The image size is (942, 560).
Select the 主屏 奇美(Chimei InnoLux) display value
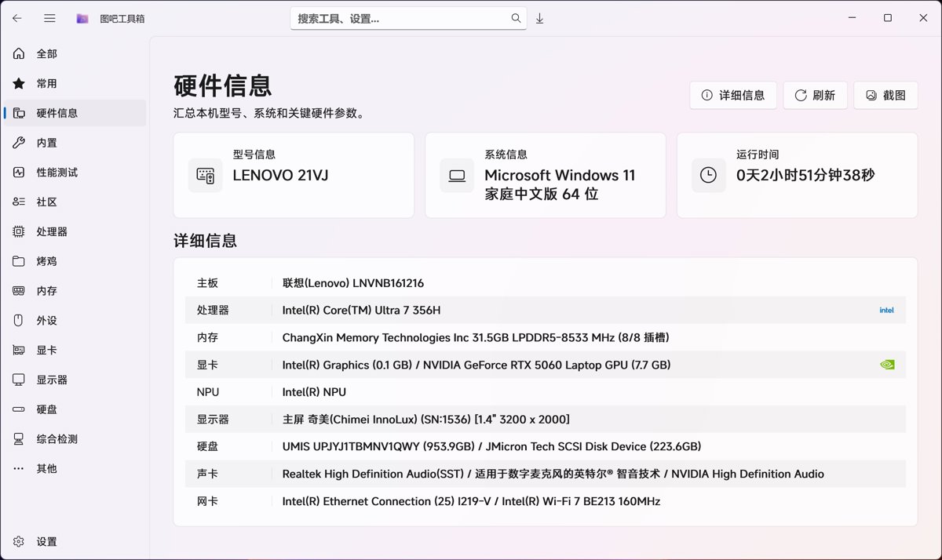426,420
